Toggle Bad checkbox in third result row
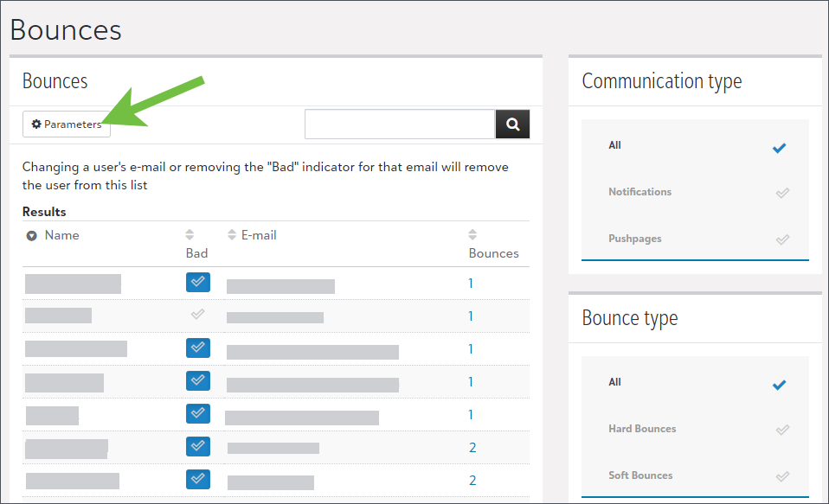This screenshot has height=504, width=829. 198,348
